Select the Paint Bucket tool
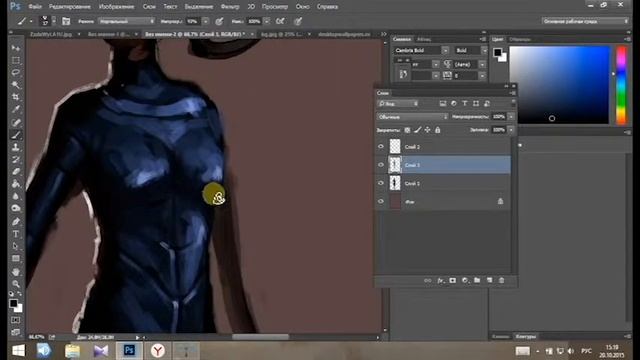 pyautogui.click(x=16, y=184)
